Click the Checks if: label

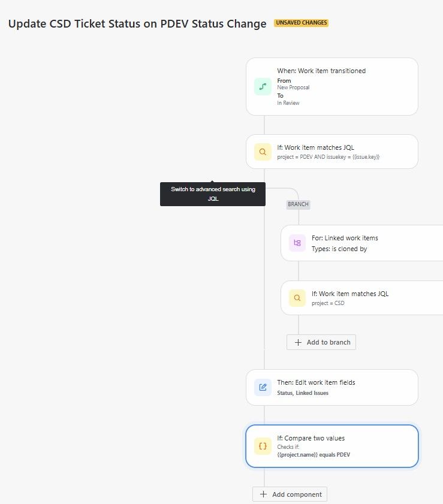[x=288, y=447]
